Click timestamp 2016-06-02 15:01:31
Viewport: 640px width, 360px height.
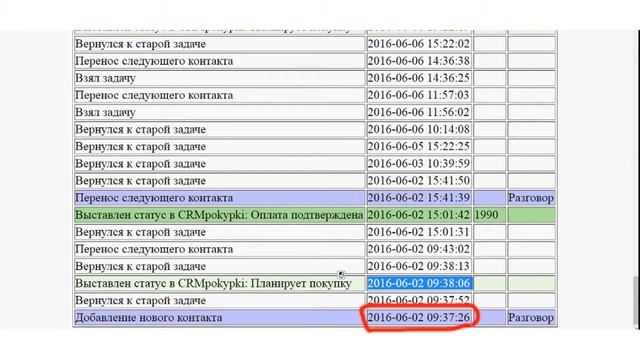click(x=418, y=232)
